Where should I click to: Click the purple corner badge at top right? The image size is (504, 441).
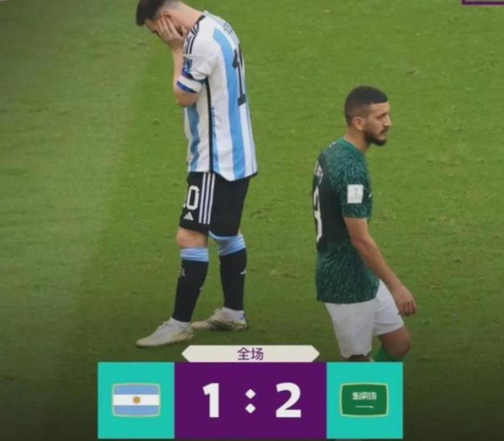[x=482, y=2]
